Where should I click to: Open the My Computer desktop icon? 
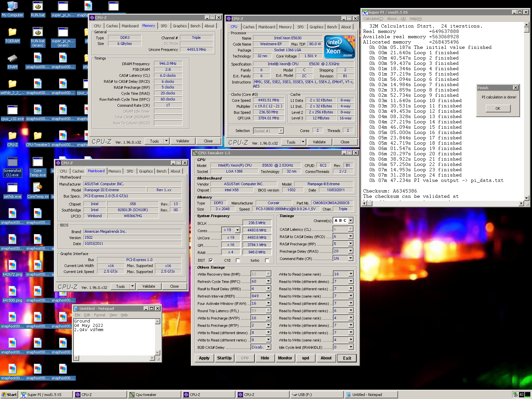pyautogui.click(x=12, y=7)
